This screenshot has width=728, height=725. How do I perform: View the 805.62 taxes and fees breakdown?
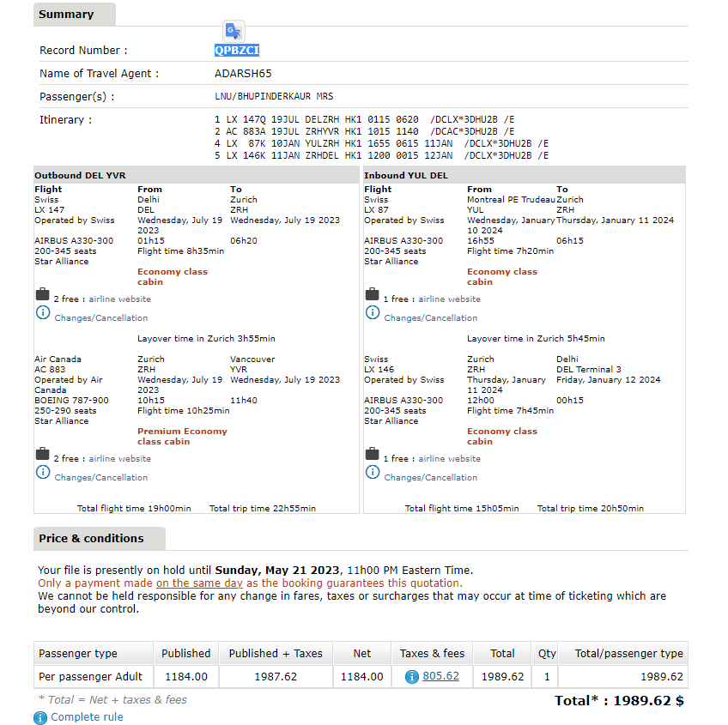440,676
